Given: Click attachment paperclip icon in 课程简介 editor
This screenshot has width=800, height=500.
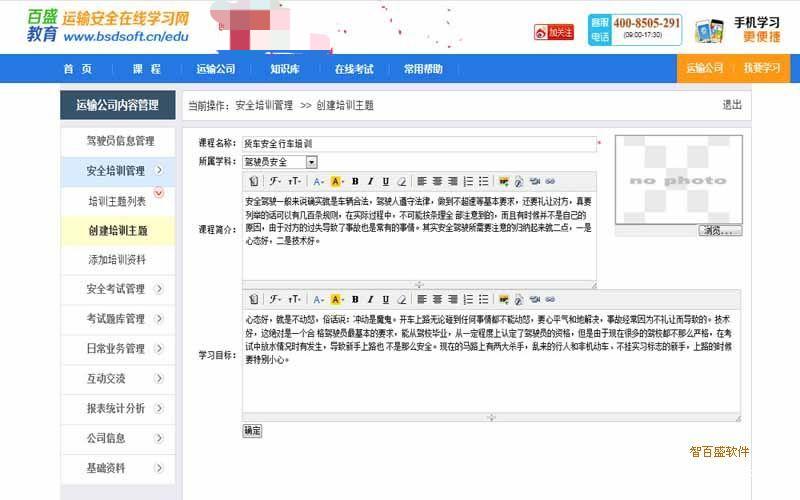Looking at the screenshot, I should click(519, 181).
